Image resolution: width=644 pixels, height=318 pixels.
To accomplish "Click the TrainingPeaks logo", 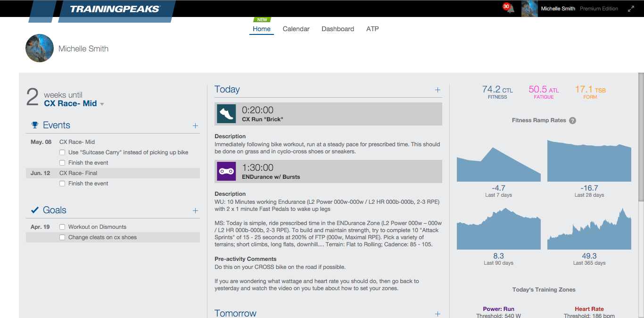I will tap(115, 9).
